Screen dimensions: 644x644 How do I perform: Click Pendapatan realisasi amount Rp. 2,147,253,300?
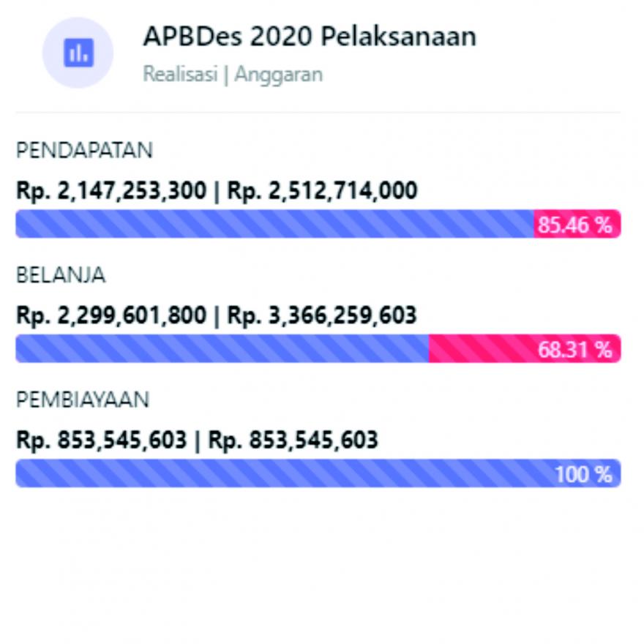coord(111,191)
